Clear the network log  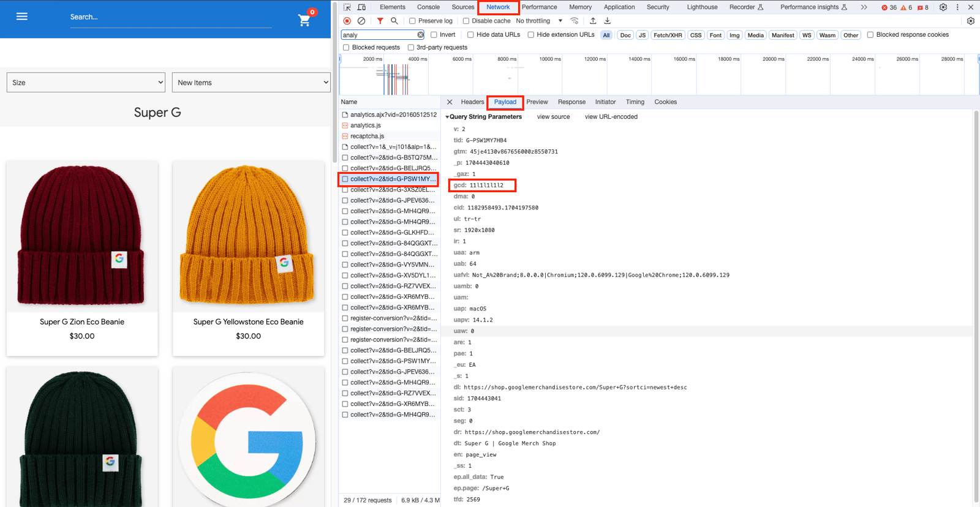361,21
